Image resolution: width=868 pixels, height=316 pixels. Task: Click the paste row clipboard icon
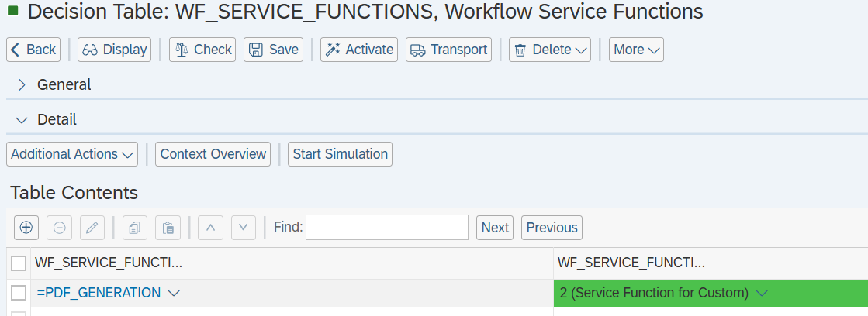coord(168,228)
